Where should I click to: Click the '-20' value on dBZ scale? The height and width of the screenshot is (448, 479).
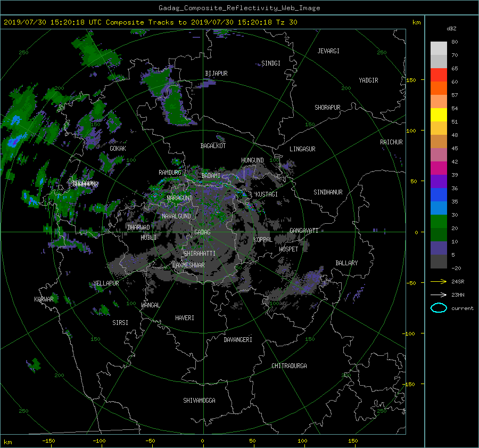[456, 268]
